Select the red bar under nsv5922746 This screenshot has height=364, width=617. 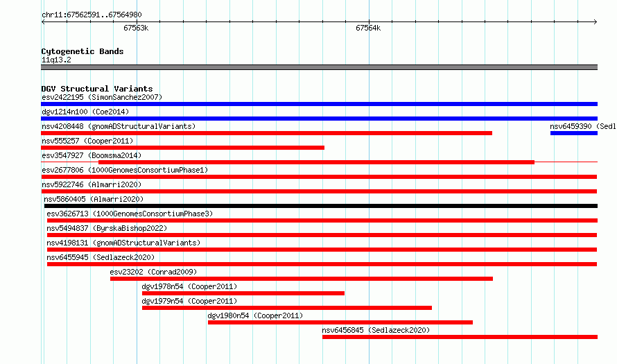(x=319, y=191)
